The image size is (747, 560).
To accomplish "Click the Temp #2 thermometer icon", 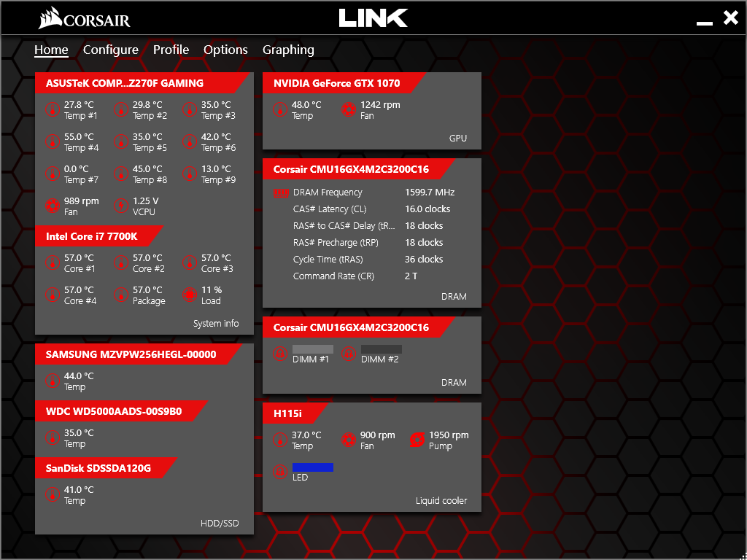I will (x=120, y=110).
